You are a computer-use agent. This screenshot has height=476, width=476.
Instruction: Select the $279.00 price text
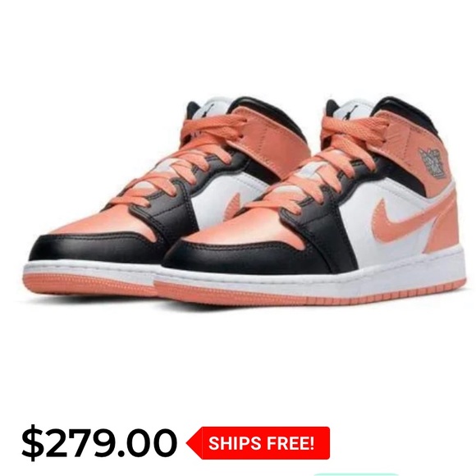pyautogui.click(x=99, y=443)
